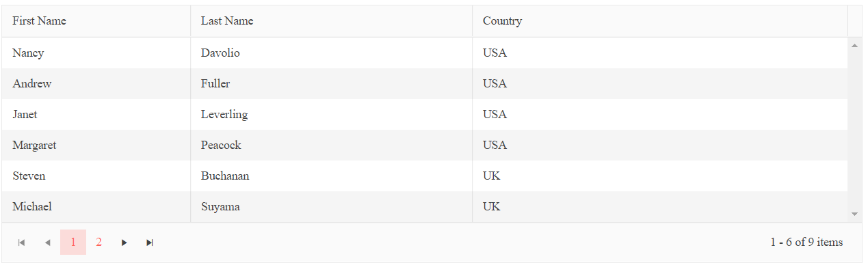Screen dimensions: 868x263
Task: Select the Fuller last name cell
Action: 332,83
